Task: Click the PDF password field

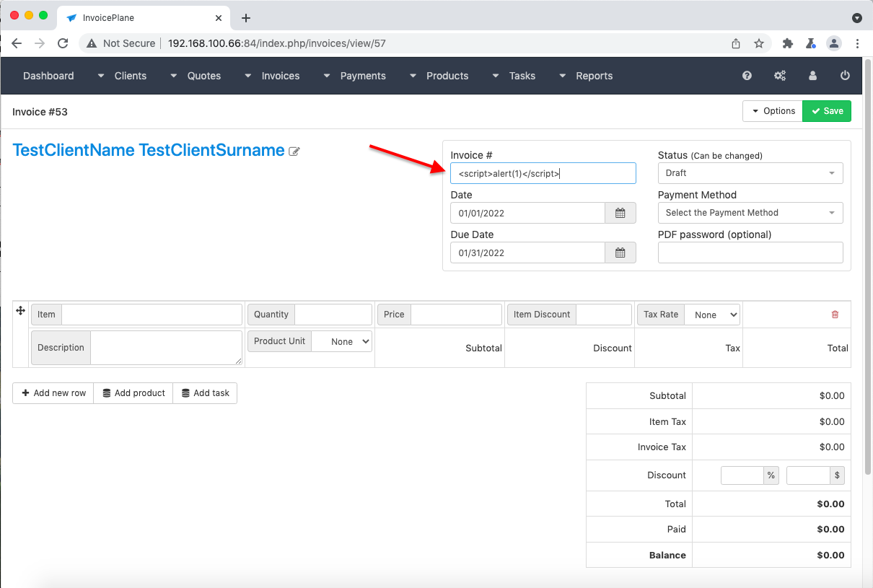Action: click(750, 253)
